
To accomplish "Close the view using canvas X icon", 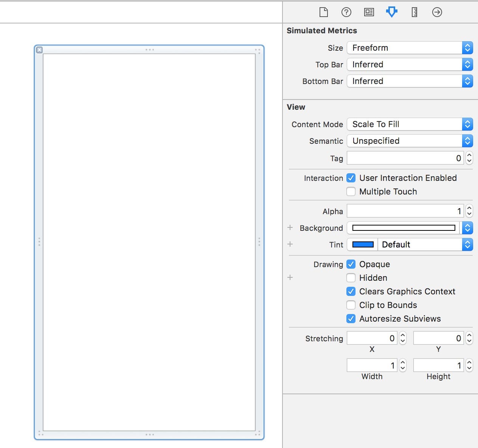I will click(x=39, y=50).
